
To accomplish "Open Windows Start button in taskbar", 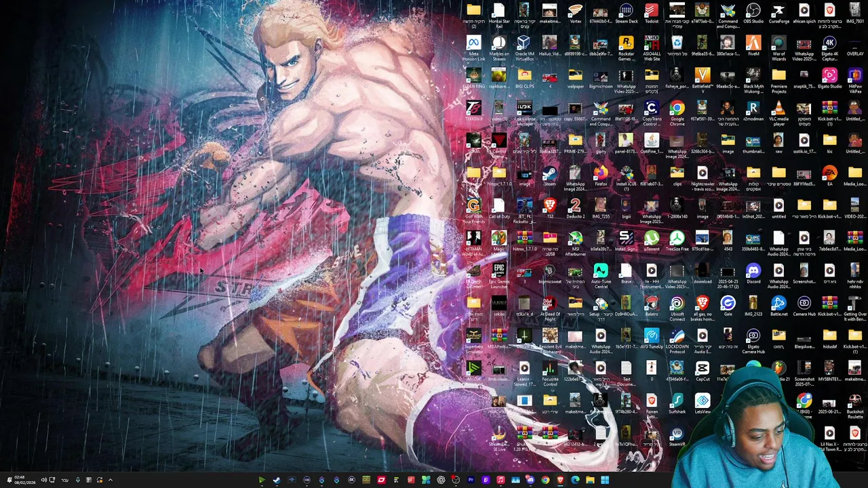I will (605, 480).
